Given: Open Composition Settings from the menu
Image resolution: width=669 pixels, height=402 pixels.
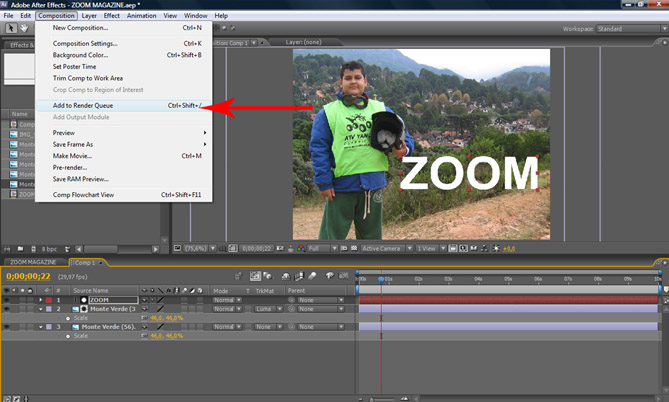Looking at the screenshot, I should [85, 44].
